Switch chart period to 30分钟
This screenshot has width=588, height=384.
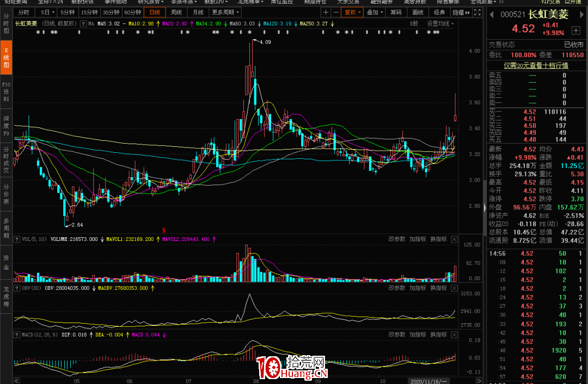pos(111,13)
